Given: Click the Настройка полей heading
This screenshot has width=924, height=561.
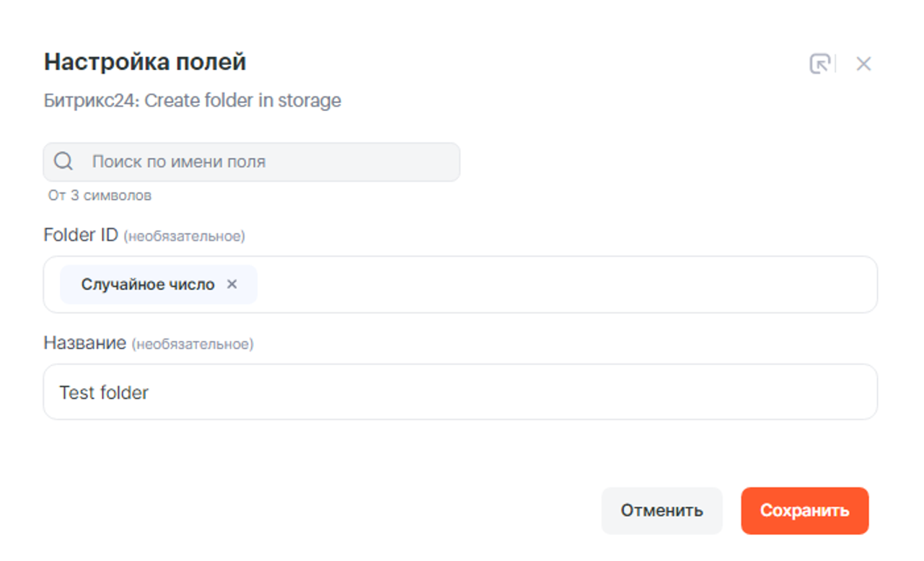Looking at the screenshot, I should (x=145, y=62).
